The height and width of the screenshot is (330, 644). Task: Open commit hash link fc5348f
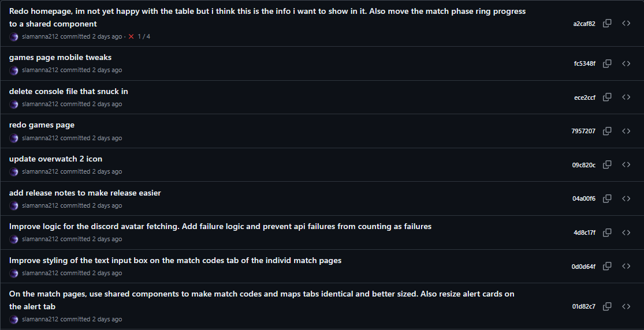coord(585,63)
